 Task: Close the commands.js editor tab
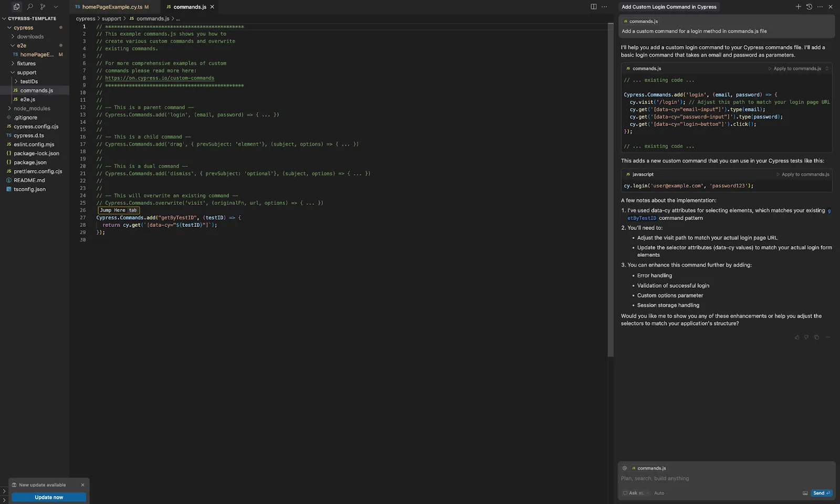212,7
